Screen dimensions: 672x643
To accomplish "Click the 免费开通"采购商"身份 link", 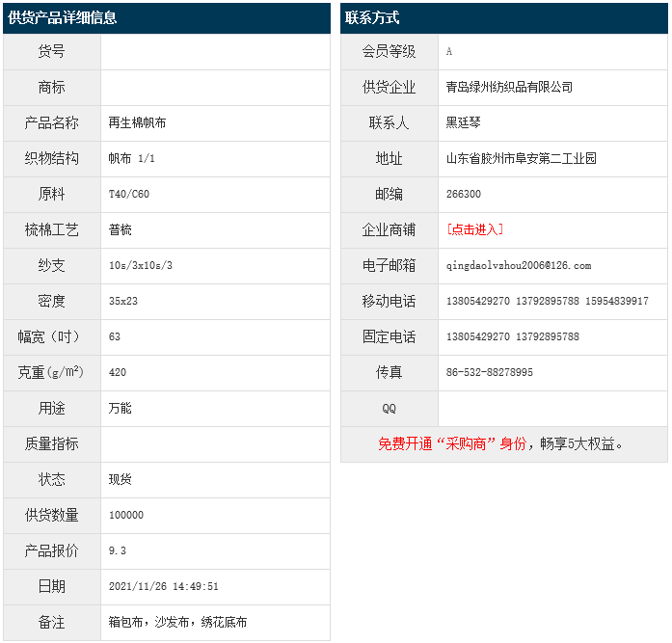I will tap(452, 444).
